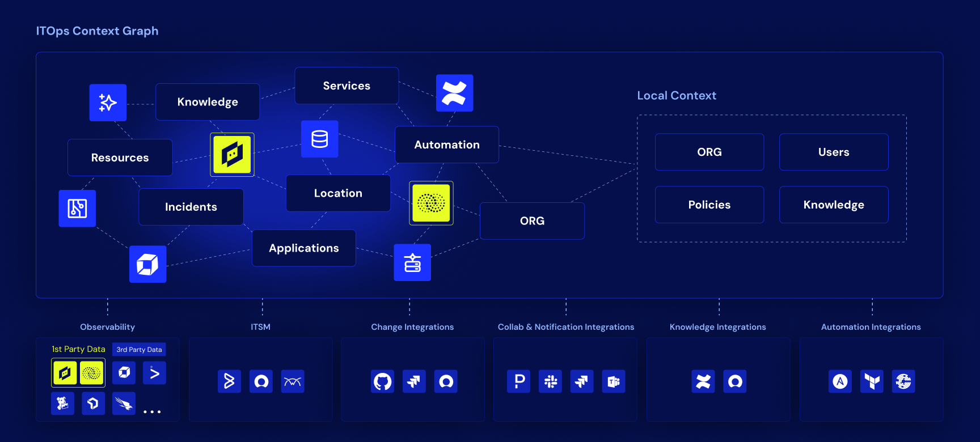980x442 pixels.
Task: Click the yellow dotted-circle icon near Location
Action: tap(431, 203)
